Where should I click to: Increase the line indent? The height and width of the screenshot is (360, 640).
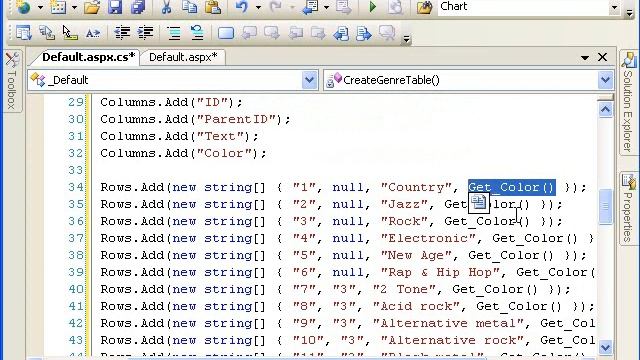[145, 33]
